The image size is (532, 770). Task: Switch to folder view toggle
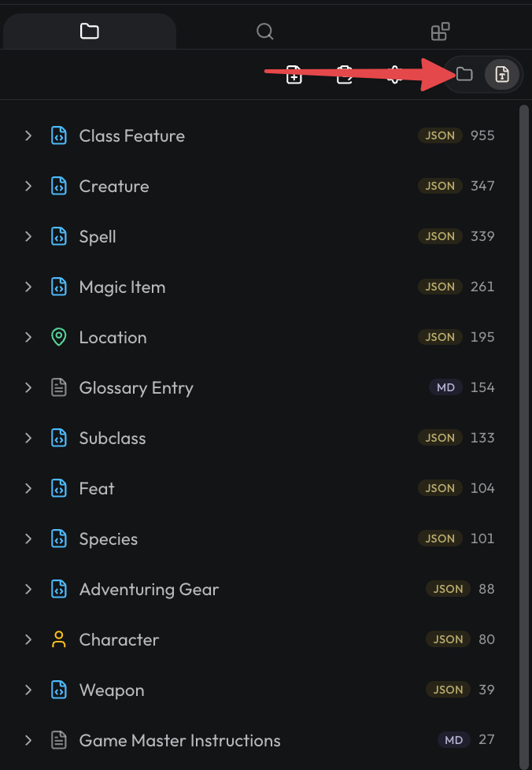(464, 74)
